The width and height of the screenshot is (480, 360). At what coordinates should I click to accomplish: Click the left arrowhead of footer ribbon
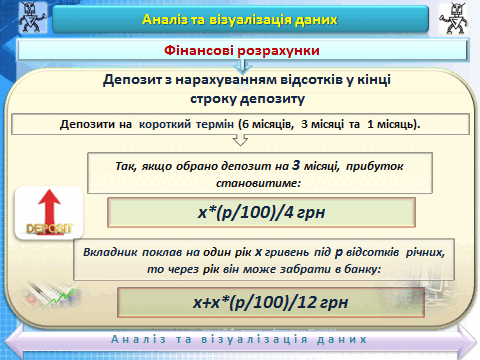[13, 341]
